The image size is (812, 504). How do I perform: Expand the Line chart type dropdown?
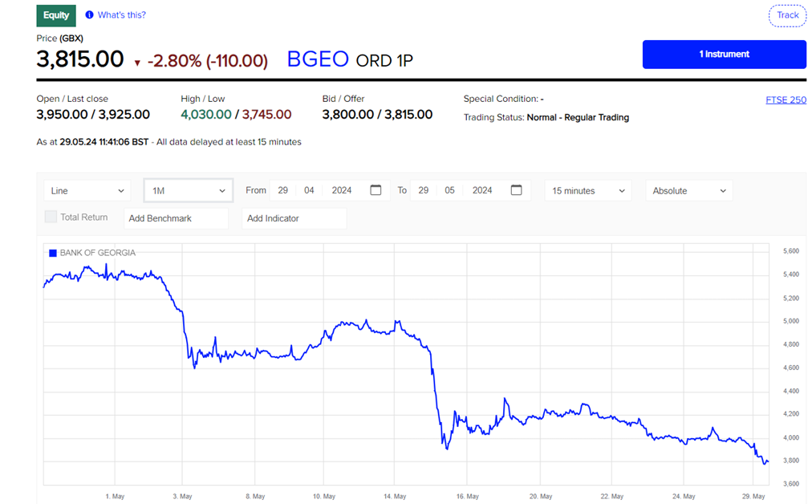pos(87,190)
